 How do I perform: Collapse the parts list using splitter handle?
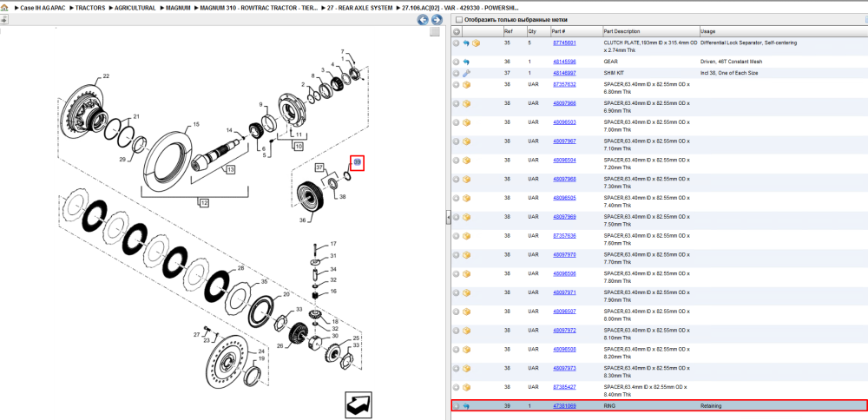449,219
